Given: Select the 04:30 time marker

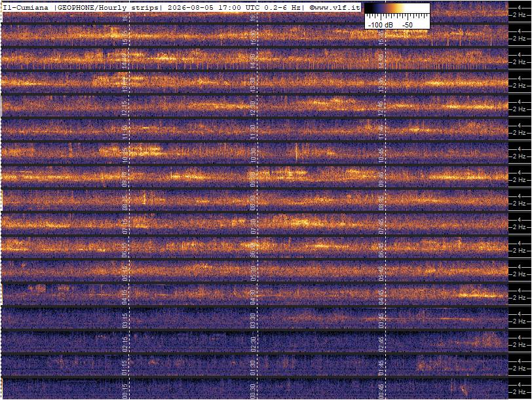Looking at the screenshot, I should click(253, 297).
